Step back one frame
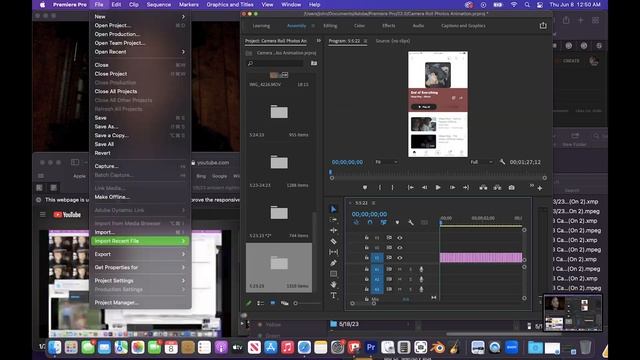The height and width of the screenshot is (360, 640). (424, 187)
